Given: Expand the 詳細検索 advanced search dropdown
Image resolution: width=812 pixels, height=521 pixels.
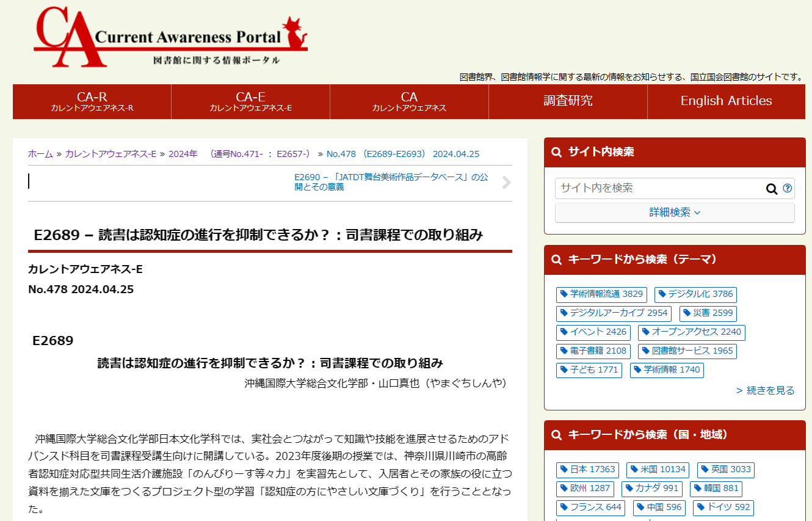Looking at the screenshot, I should point(675,213).
